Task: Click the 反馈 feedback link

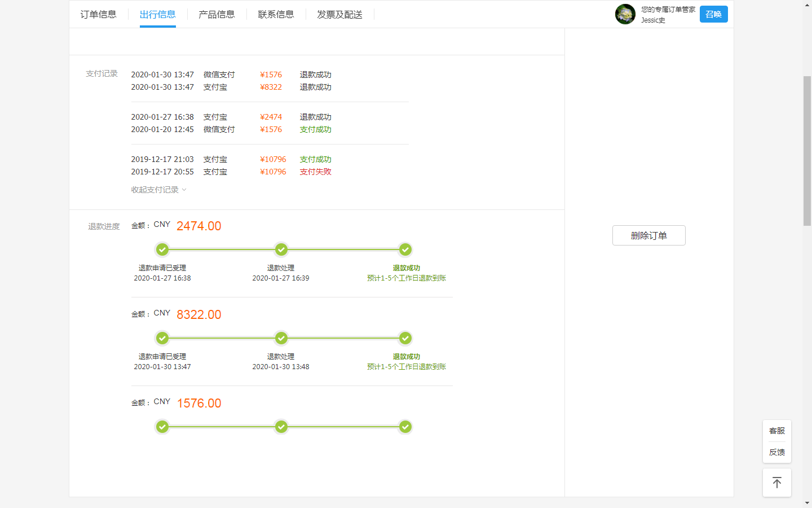Action: (776, 452)
